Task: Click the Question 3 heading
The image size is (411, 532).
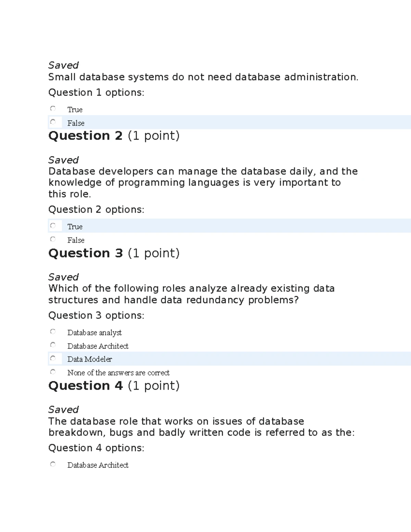Action: (114, 253)
